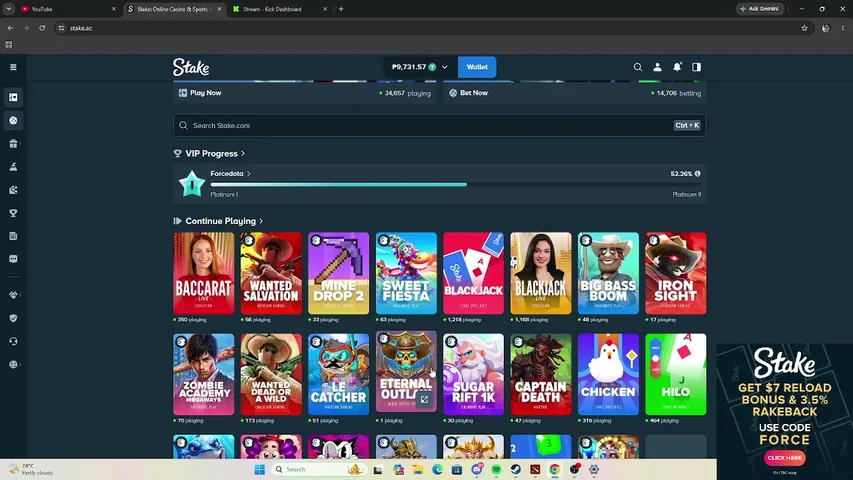The width and height of the screenshot is (853, 480).
Task: Toggle the side panel icon in header
Action: coord(696,67)
